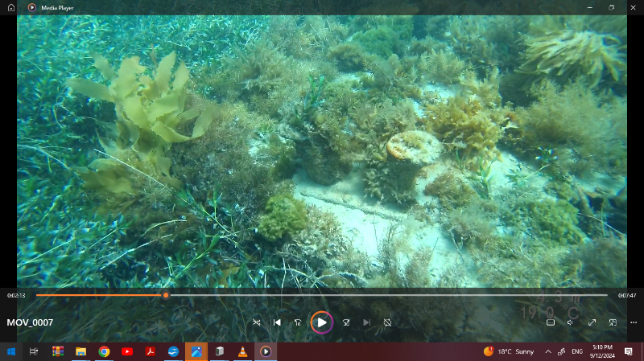Image resolution: width=644 pixels, height=361 pixels.
Task: Open the volume control
Action: point(571,322)
